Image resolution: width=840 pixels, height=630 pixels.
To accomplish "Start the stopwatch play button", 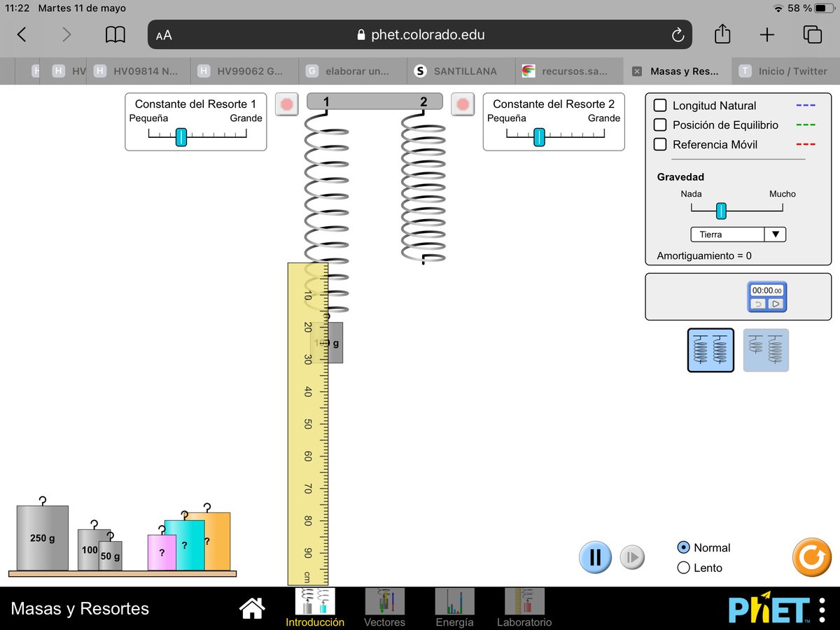I will [776, 304].
